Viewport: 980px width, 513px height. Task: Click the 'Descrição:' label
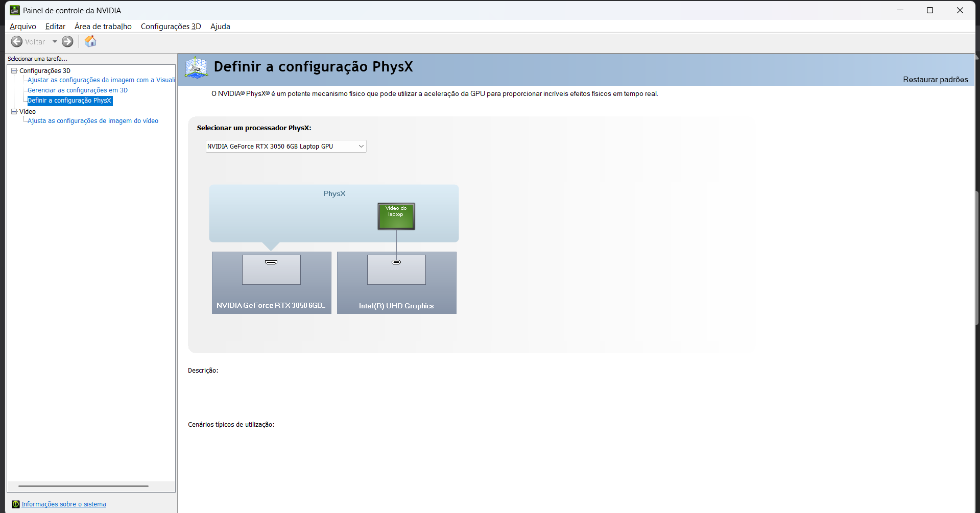click(x=203, y=371)
